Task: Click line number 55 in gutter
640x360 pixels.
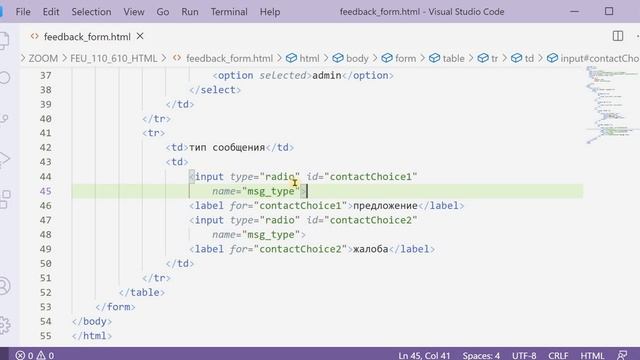Action: click(46, 336)
